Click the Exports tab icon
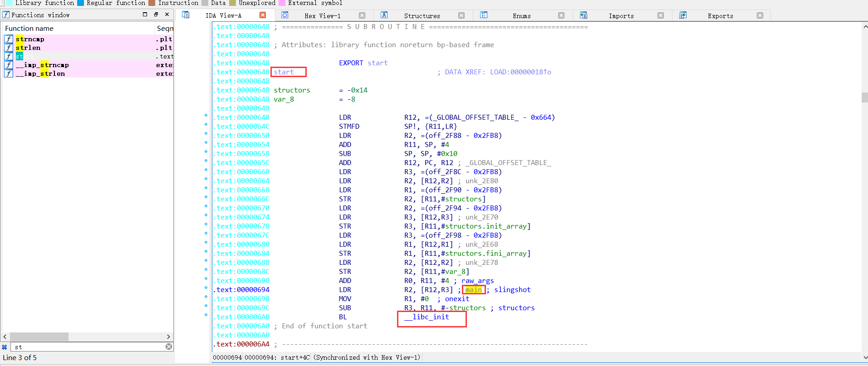 (682, 15)
